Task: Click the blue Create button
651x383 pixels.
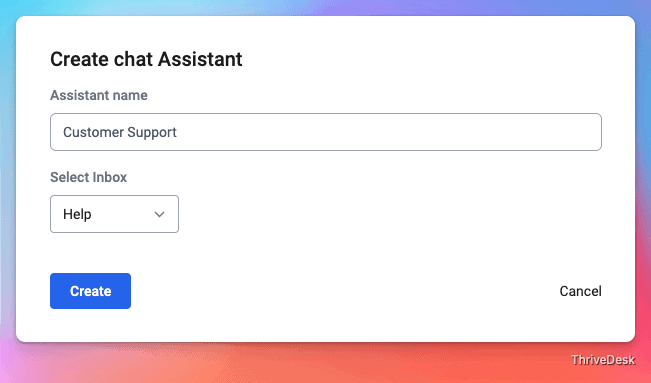Action: 90,291
